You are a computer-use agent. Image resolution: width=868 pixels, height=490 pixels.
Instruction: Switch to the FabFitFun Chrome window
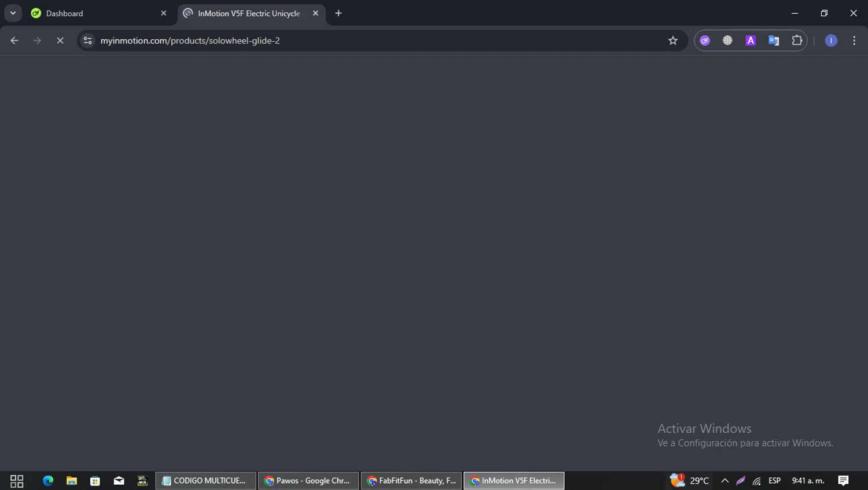click(x=411, y=481)
